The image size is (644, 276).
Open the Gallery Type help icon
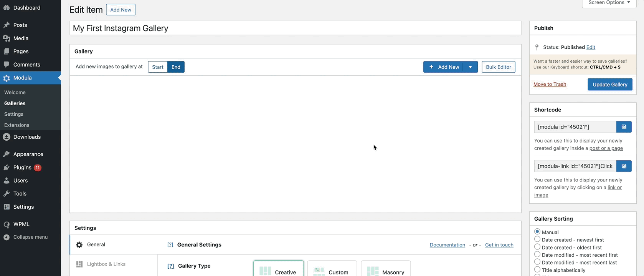pos(170,266)
